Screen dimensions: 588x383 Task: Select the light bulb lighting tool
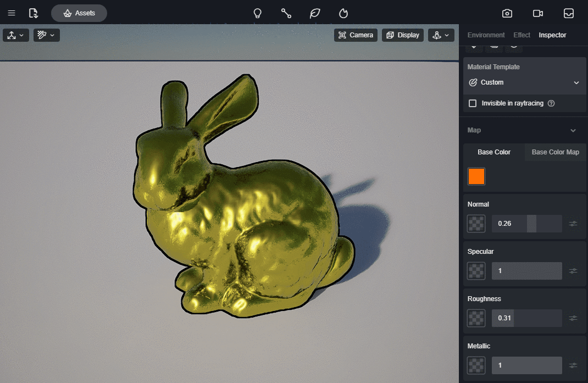click(x=257, y=14)
